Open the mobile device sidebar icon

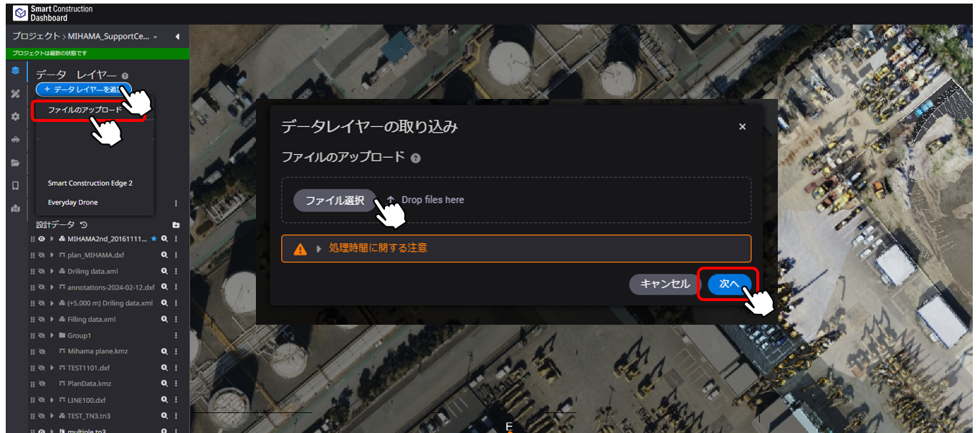[15, 186]
